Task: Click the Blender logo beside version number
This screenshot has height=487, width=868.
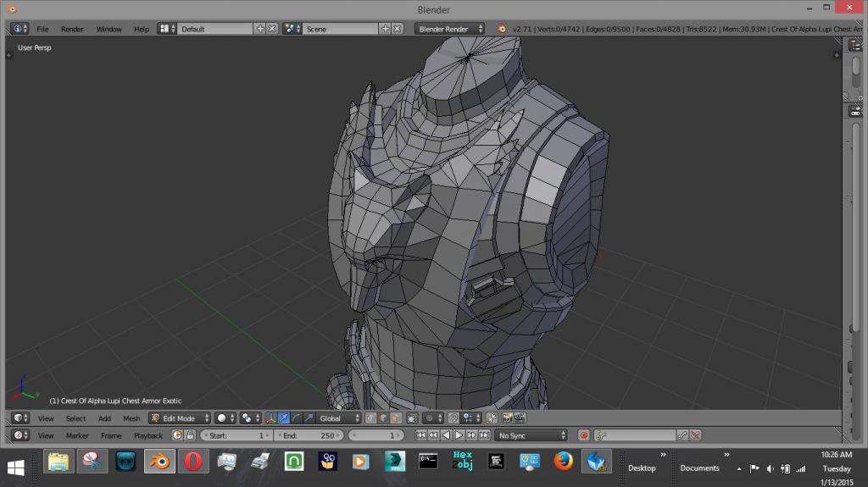Action: click(503, 29)
